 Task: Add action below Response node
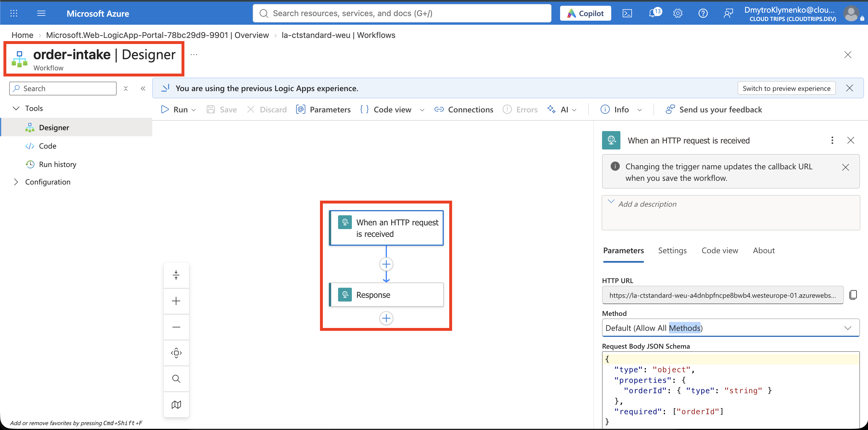pos(386,318)
